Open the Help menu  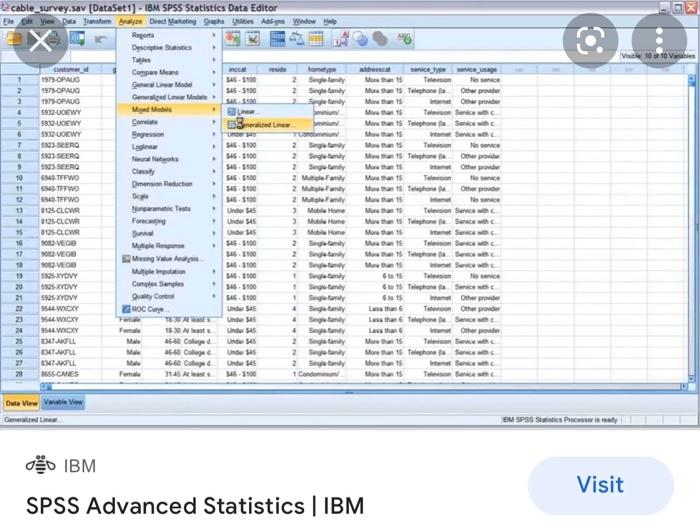tap(330, 21)
